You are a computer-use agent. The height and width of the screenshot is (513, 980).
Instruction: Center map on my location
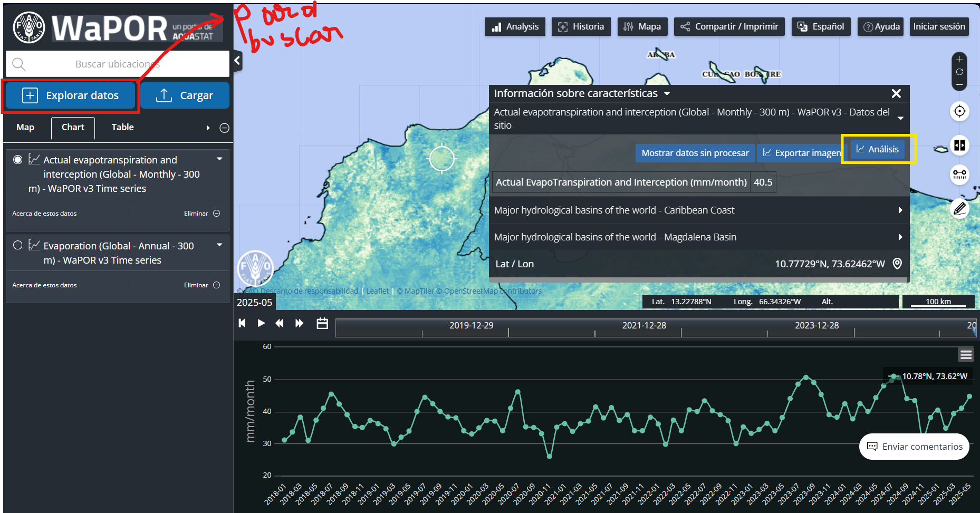click(959, 111)
